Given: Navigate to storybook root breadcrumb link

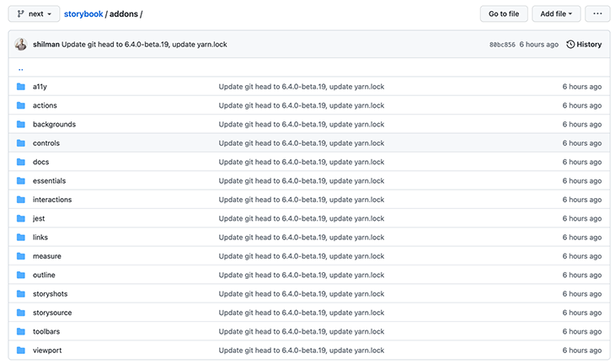Looking at the screenshot, I should click(83, 14).
